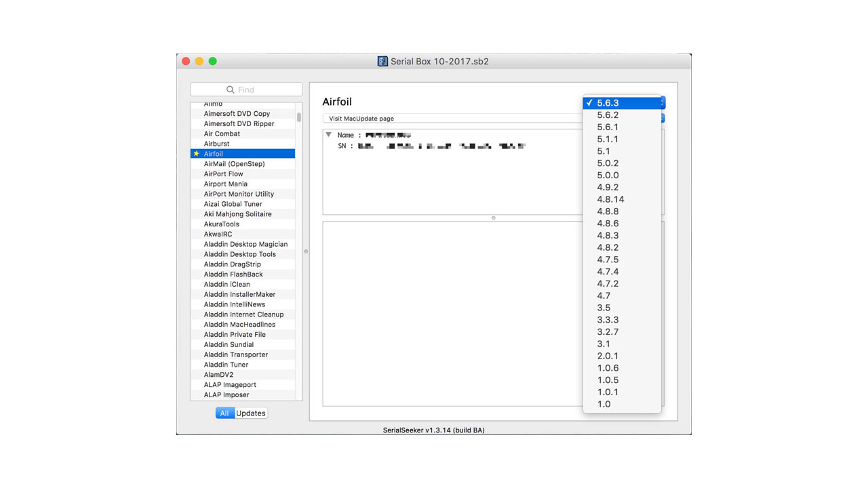Select AkuraTools entry
The image size is (868, 488).
[x=243, y=224]
